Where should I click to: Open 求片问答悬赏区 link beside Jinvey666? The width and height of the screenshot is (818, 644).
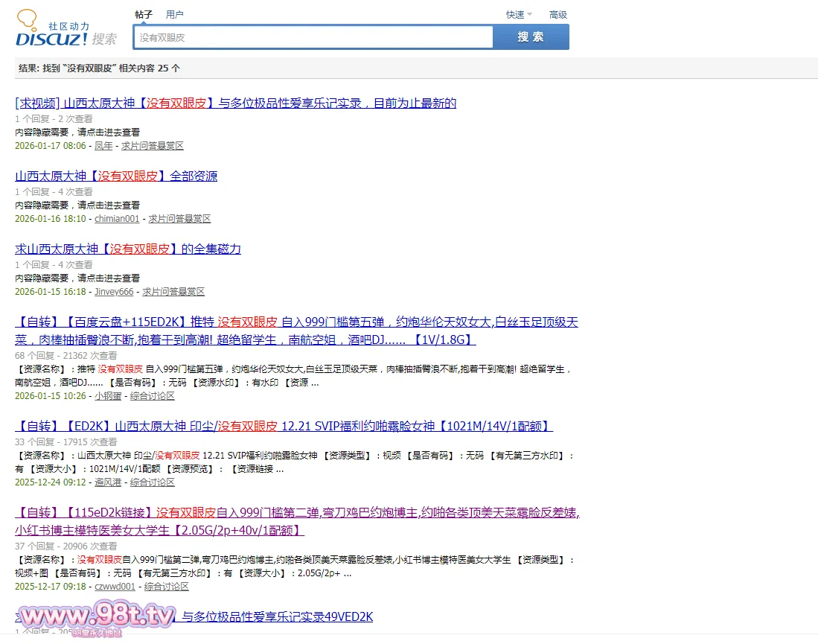(x=173, y=292)
